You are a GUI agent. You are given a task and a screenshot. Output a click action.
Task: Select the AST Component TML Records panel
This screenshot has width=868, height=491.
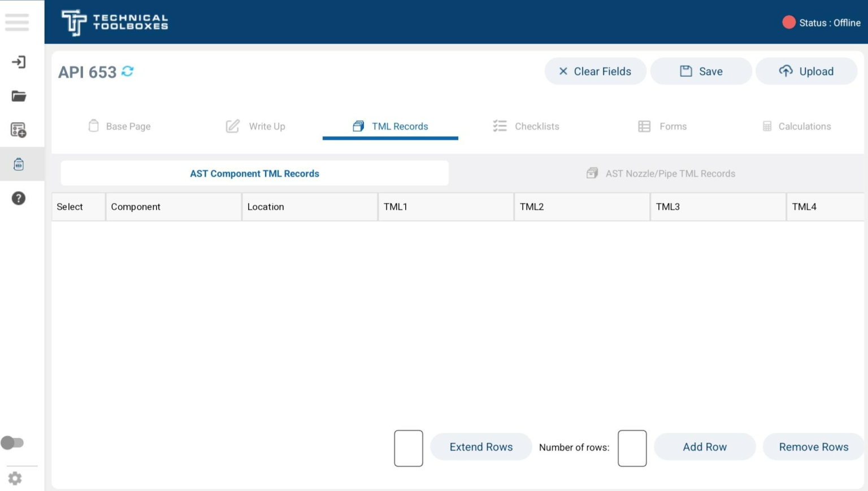click(x=254, y=173)
